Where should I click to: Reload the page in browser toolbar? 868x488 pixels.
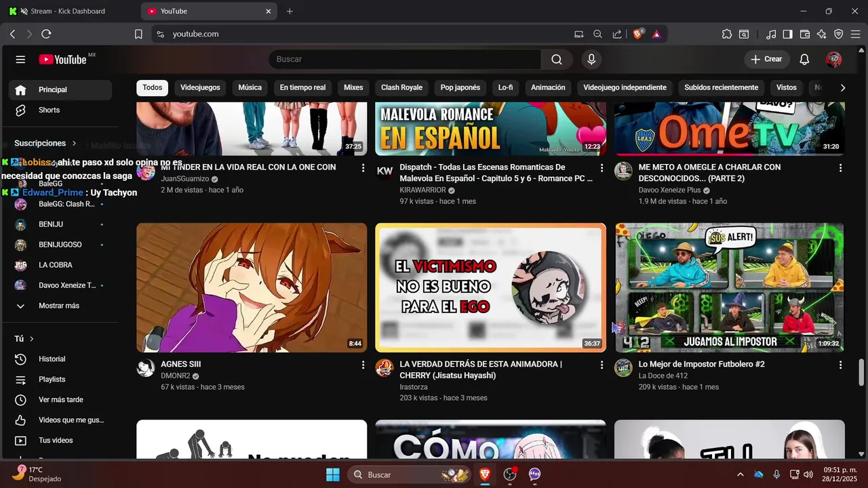pos(46,34)
